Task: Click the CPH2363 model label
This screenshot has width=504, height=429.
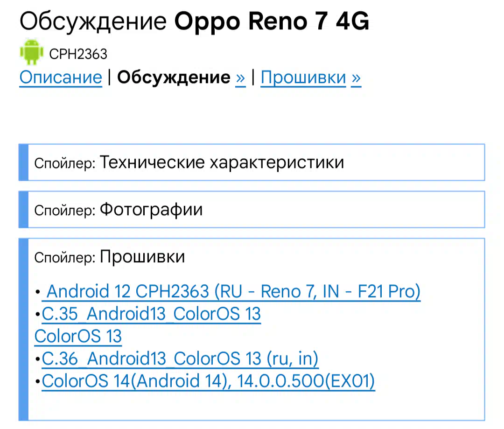Action: click(78, 54)
